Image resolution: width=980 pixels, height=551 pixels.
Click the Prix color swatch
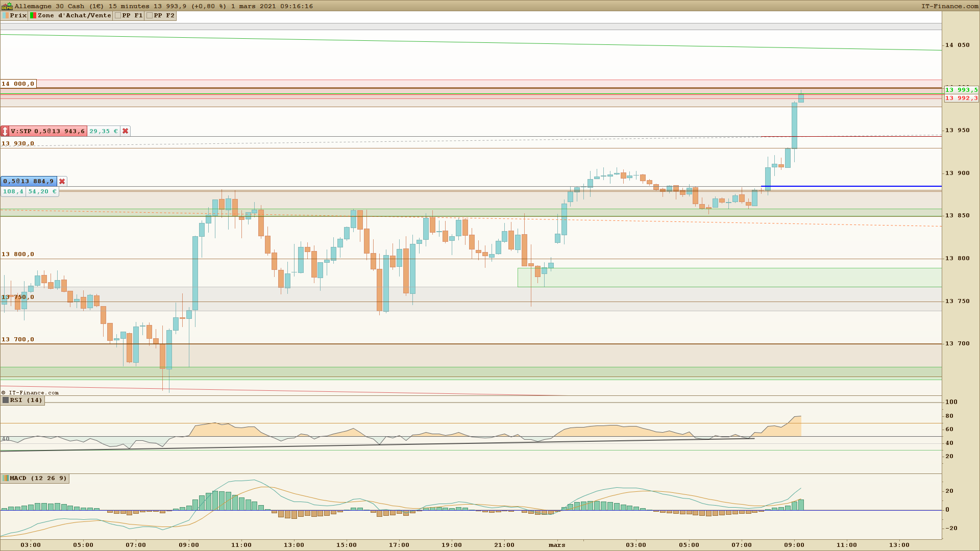(x=5, y=15)
